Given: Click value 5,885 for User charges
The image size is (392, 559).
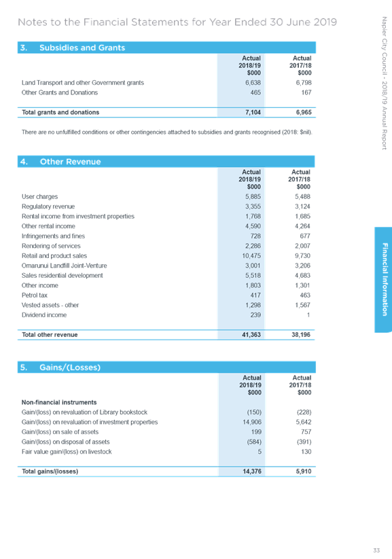Looking at the screenshot, I should (253, 197).
